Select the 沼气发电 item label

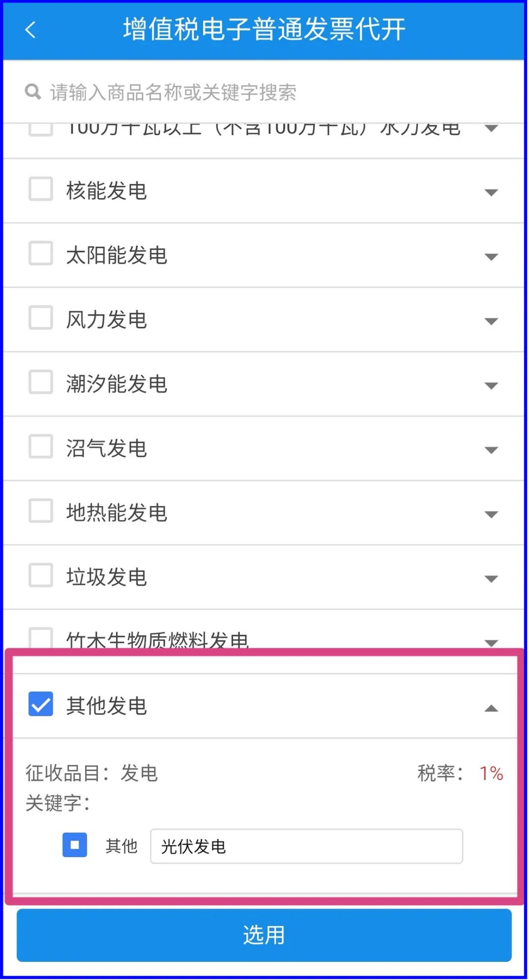coord(107,448)
